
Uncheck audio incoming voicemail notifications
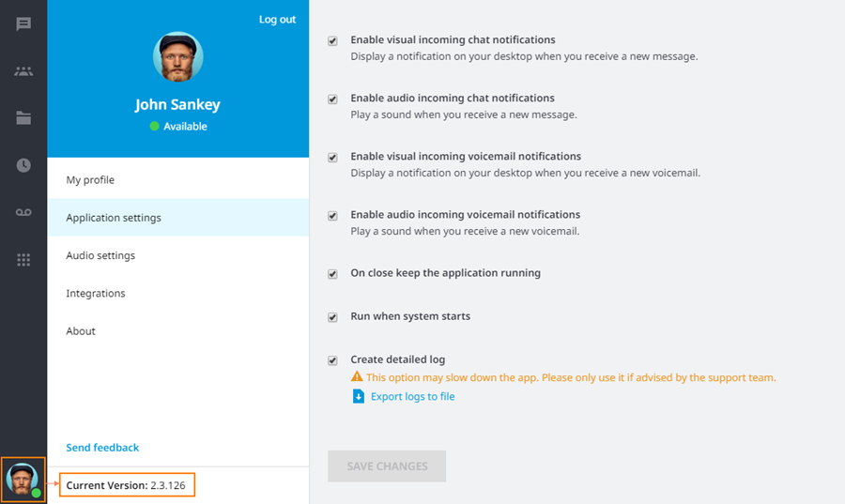[x=332, y=216]
